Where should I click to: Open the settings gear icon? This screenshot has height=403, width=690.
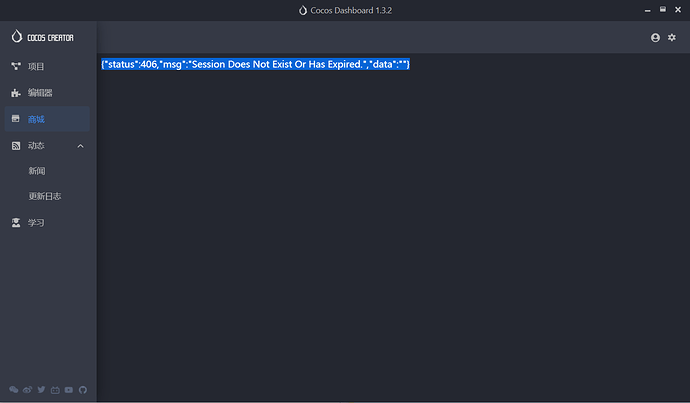[x=672, y=37]
